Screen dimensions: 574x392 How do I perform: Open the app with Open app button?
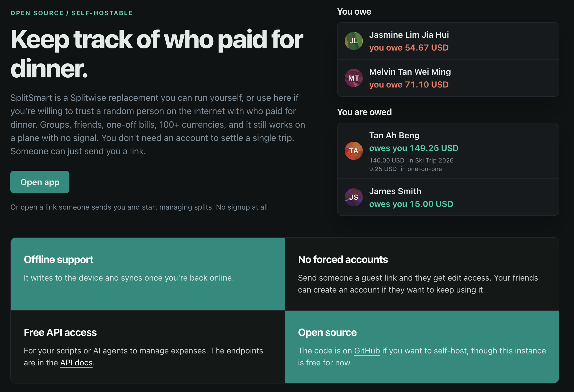40,182
